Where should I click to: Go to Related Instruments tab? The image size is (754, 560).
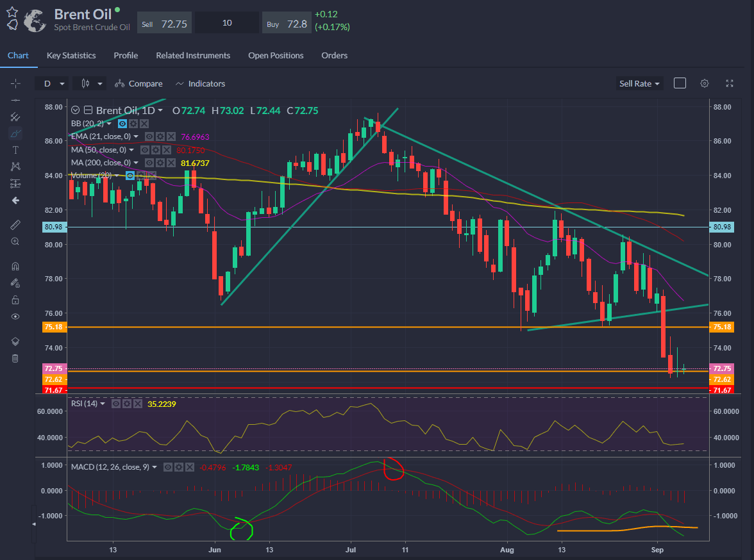tap(193, 55)
